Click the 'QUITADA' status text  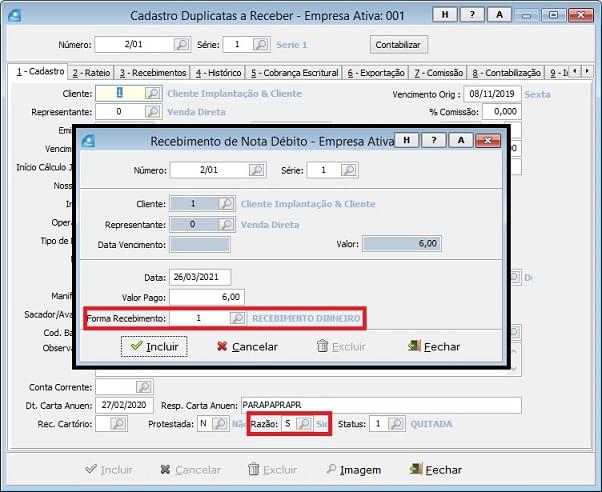[431, 424]
